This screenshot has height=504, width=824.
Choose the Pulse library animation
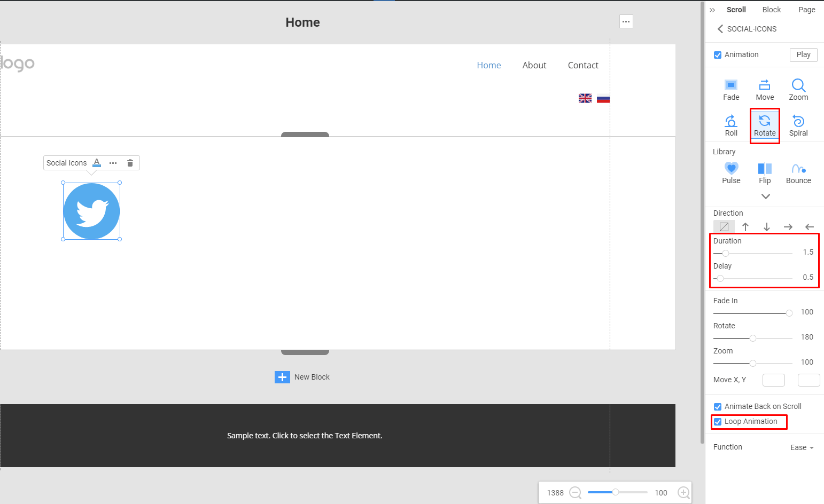point(731,173)
